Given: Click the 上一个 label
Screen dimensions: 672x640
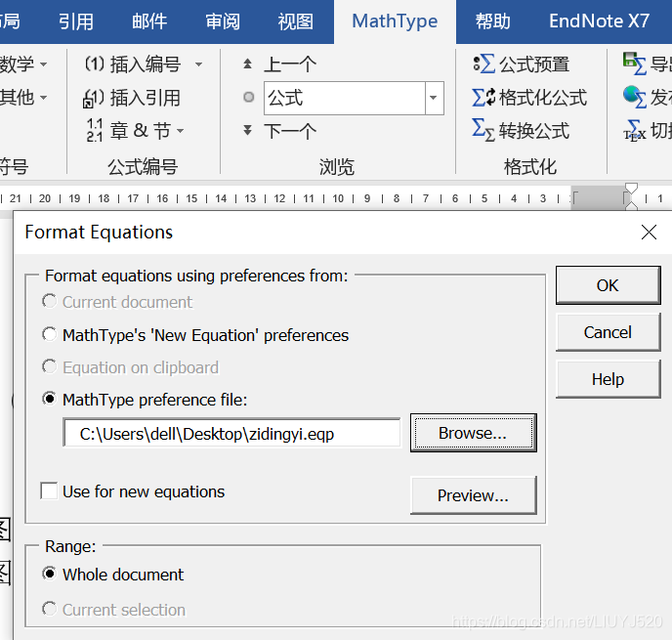Looking at the screenshot, I should [290, 64].
